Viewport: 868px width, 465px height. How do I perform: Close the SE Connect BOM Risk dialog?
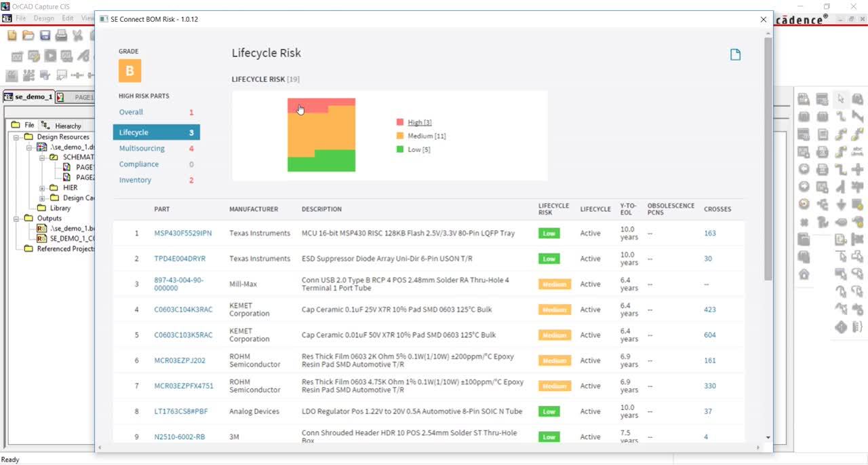tap(764, 20)
